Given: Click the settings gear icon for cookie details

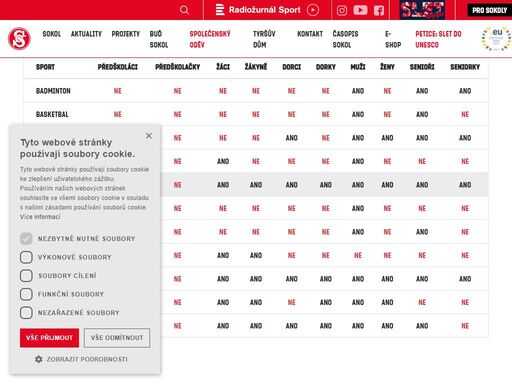Looking at the screenshot, I should click(x=39, y=359).
